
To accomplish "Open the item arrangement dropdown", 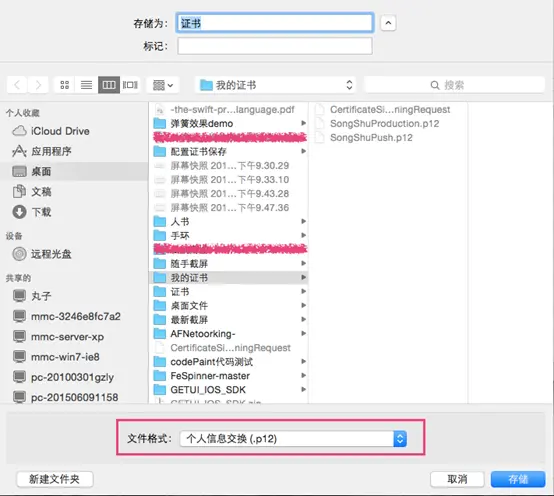I will 163,85.
